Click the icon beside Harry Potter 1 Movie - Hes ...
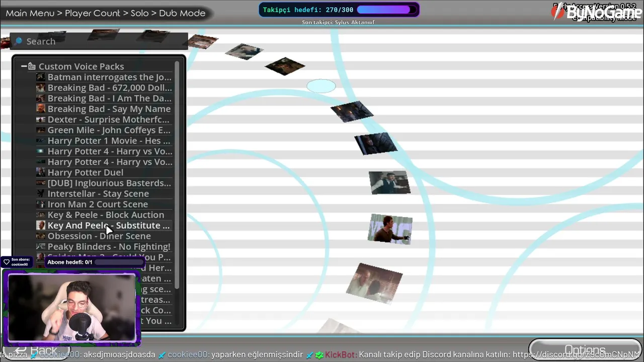This screenshot has width=644, height=362. 41,140
